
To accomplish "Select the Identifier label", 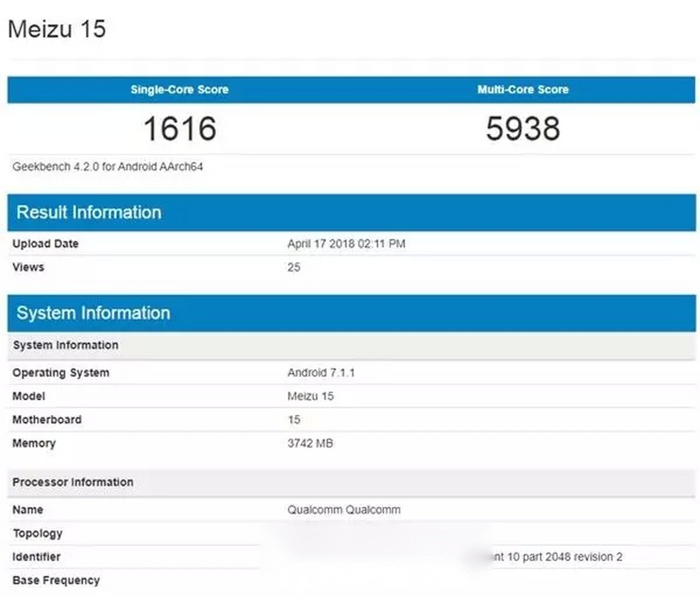I will click(x=36, y=556).
